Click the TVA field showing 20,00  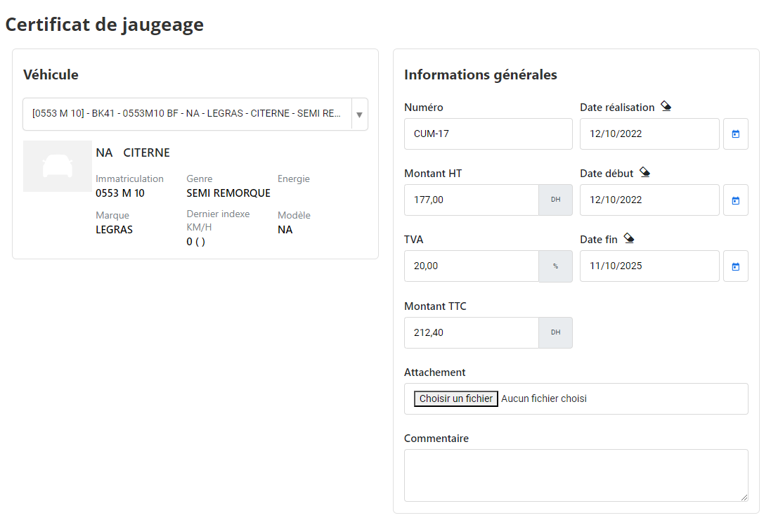pyautogui.click(x=472, y=266)
